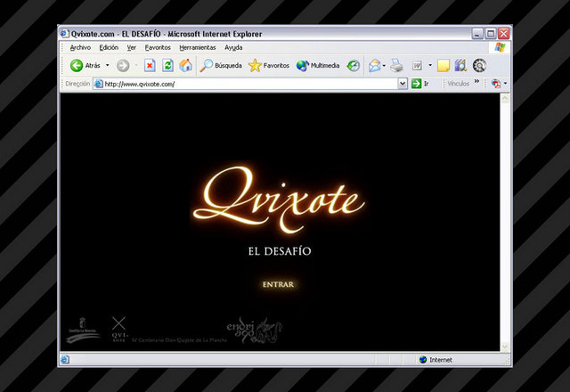
Task: Close the Internet Explorer window
Action: (504, 34)
